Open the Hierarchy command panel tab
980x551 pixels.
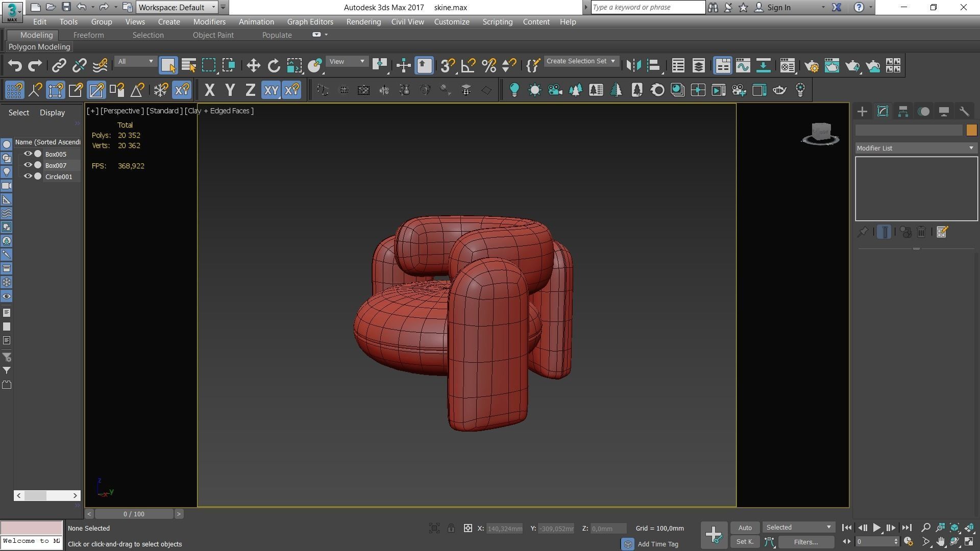tap(903, 112)
